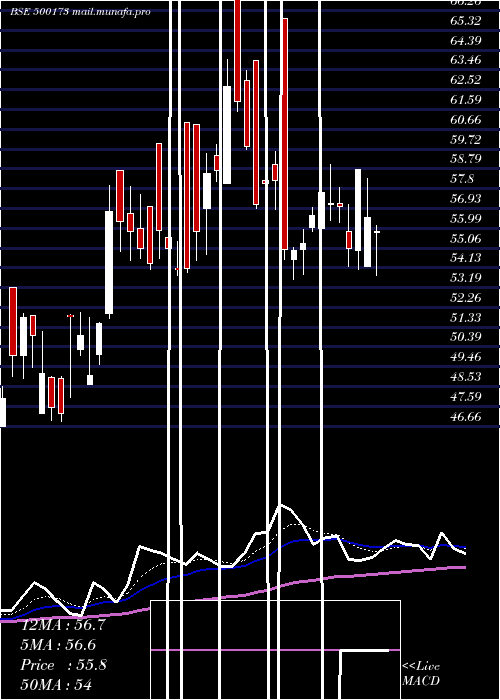Select the 55.06 price axis label

coord(466,238)
